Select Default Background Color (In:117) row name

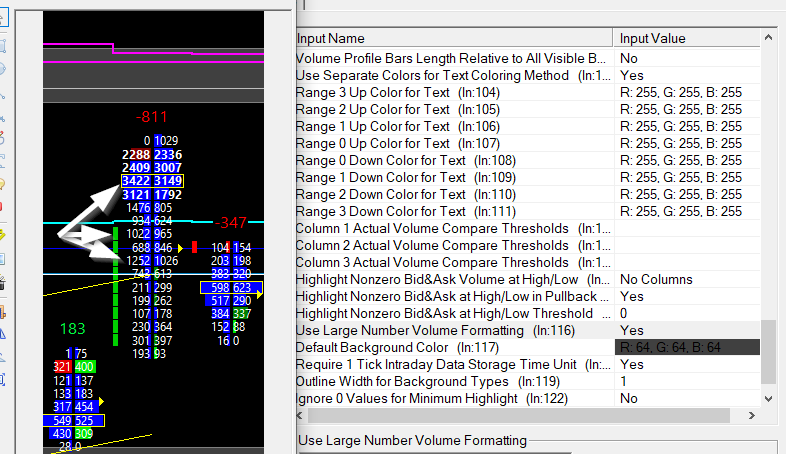click(455, 348)
